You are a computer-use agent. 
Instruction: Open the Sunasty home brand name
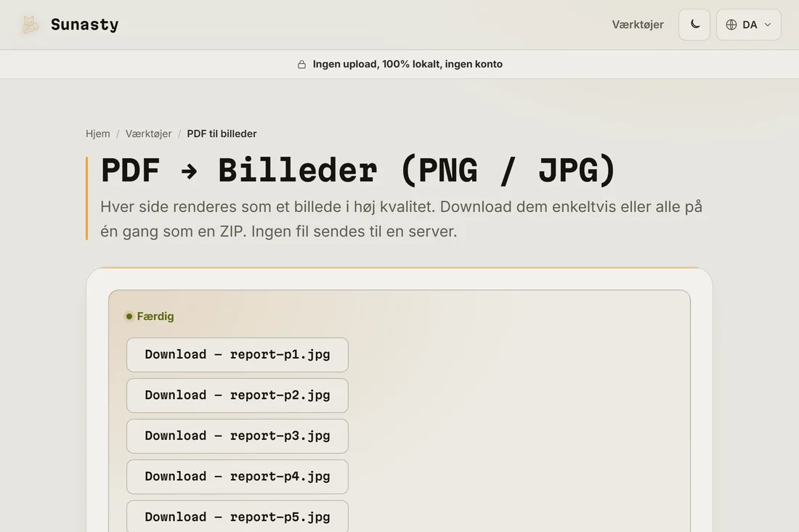coord(84,25)
